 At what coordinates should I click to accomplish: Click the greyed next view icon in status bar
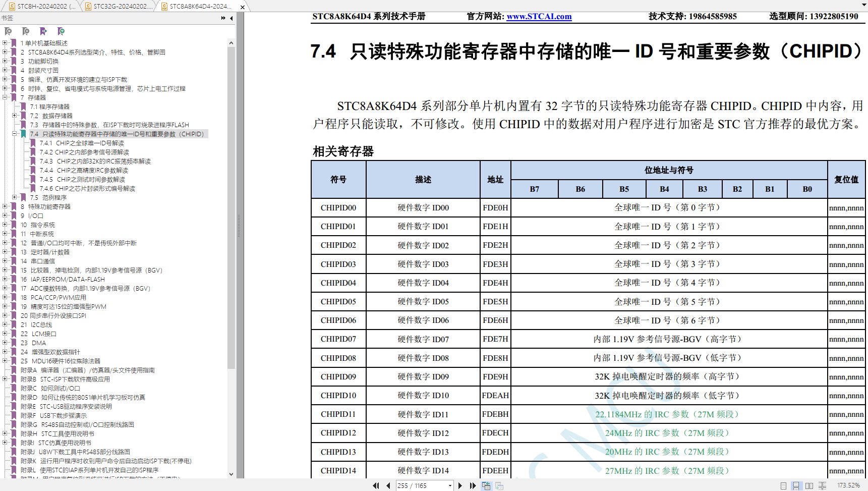coord(499,485)
